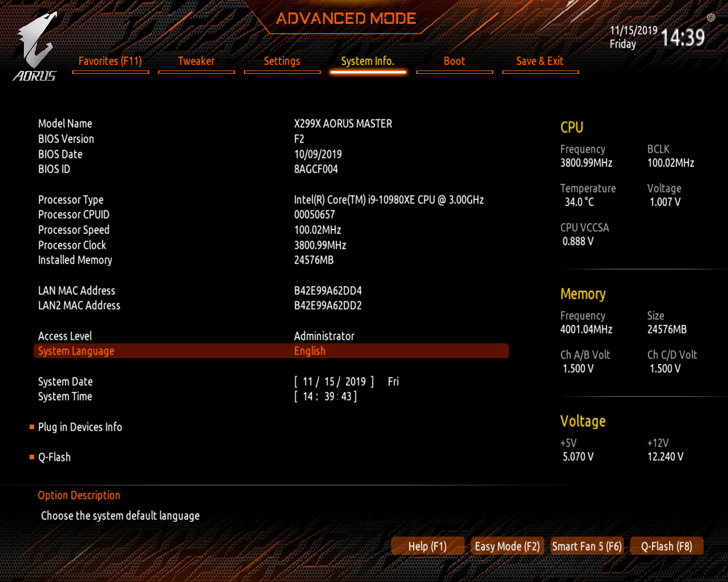Click the 11/15/2019 date in header
The width and height of the screenshot is (728, 582).
pos(634,30)
